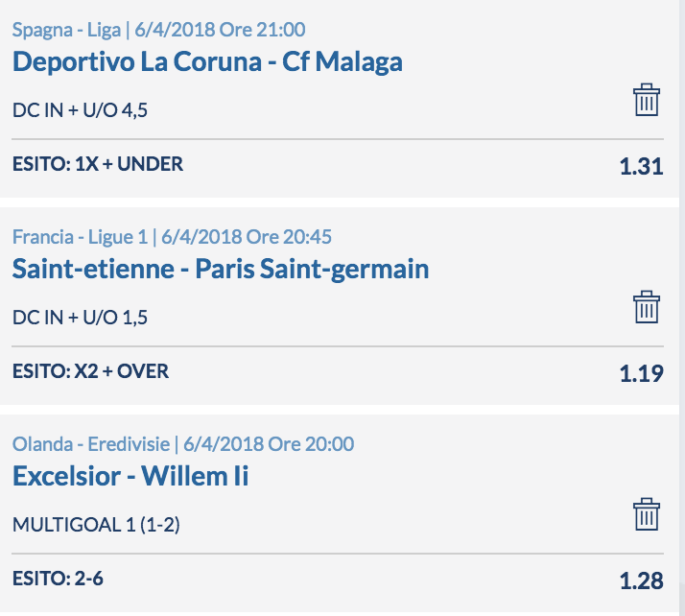Delete the Deportivo La Coruna bet with trash icon
685x616 pixels.
point(647,100)
